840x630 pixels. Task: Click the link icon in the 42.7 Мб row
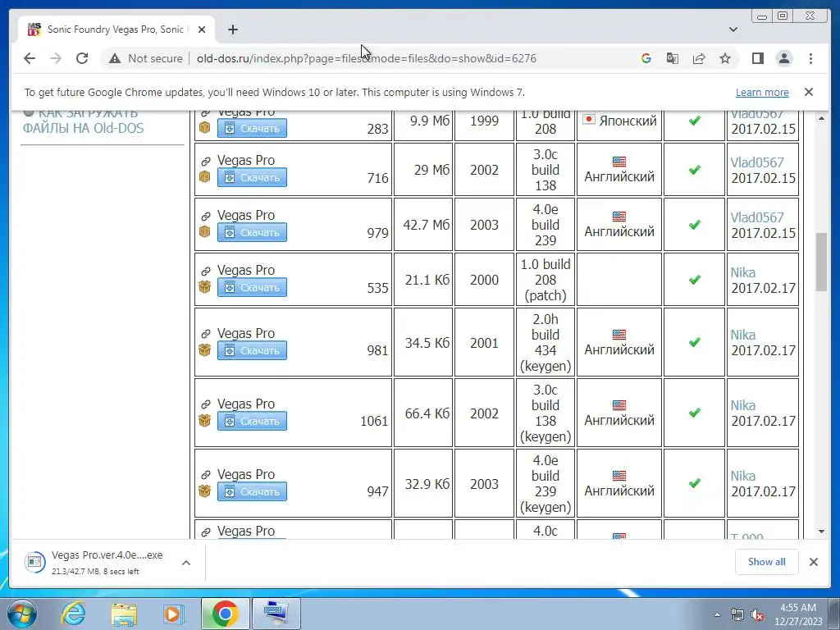205,216
